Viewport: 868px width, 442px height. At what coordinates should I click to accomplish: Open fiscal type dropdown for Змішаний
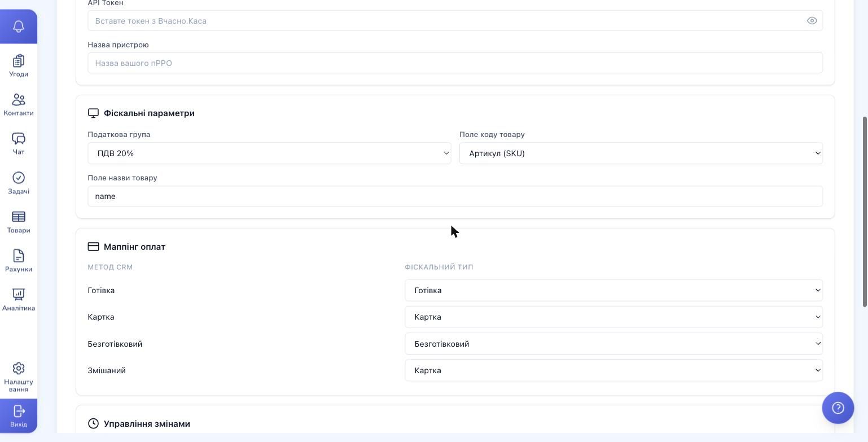point(613,370)
